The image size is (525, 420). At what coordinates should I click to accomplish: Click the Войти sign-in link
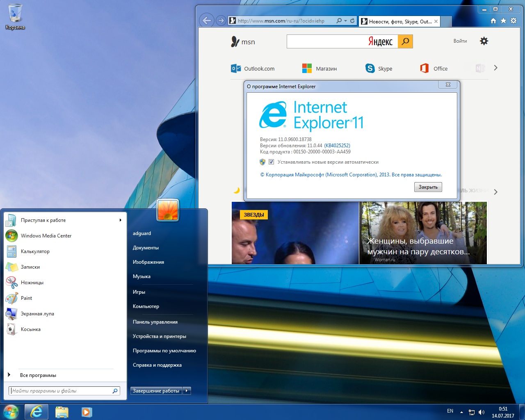pyautogui.click(x=460, y=41)
